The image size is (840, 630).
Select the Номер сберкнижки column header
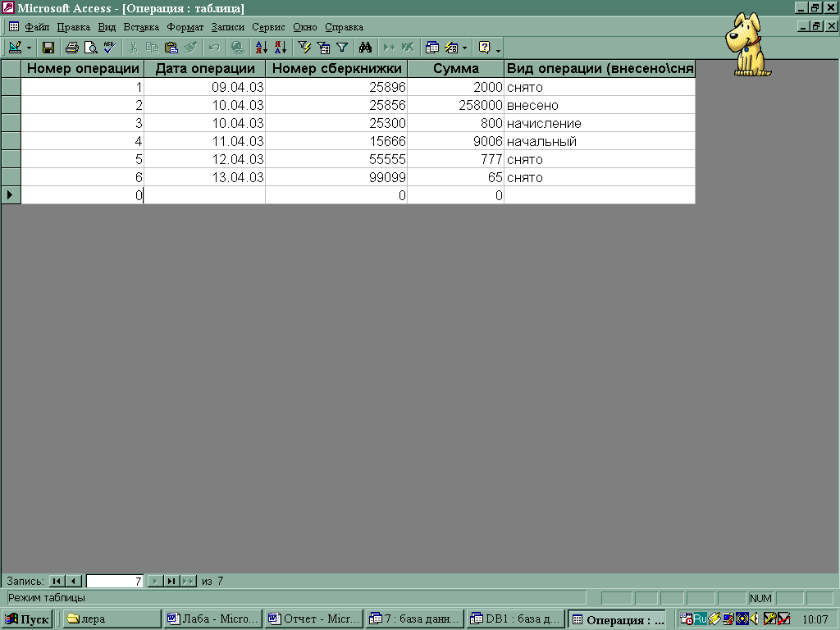tap(336, 69)
